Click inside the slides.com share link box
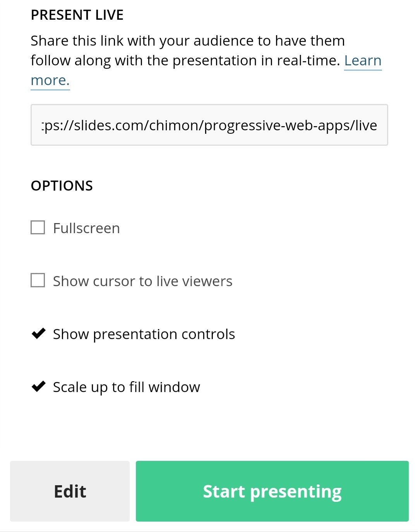The image size is (418, 532). (209, 124)
